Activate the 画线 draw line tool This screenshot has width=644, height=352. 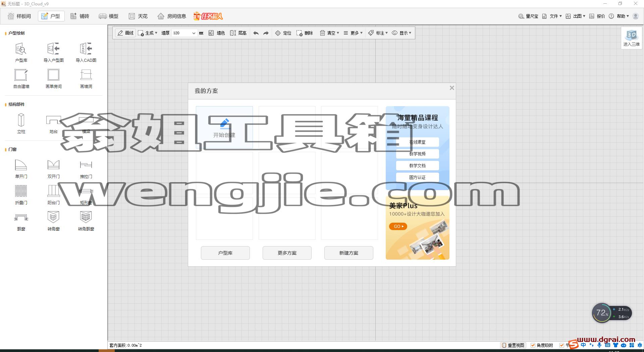coord(125,33)
